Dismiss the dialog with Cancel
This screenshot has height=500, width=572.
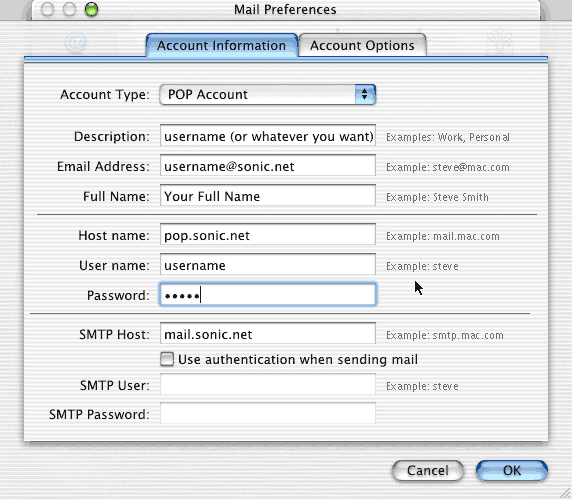[428, 470]
